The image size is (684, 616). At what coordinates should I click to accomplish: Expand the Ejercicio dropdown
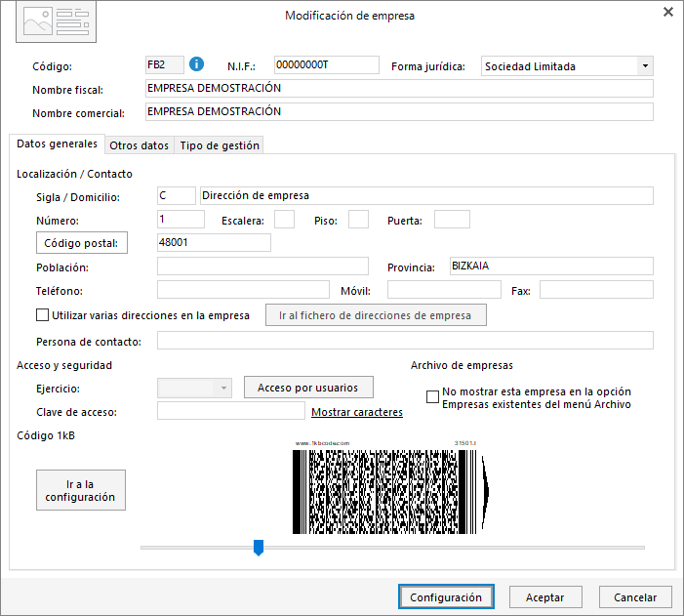[223, 389]
